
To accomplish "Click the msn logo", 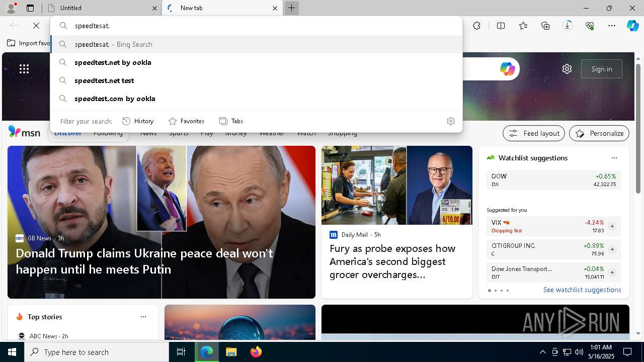I will (24, 132).
